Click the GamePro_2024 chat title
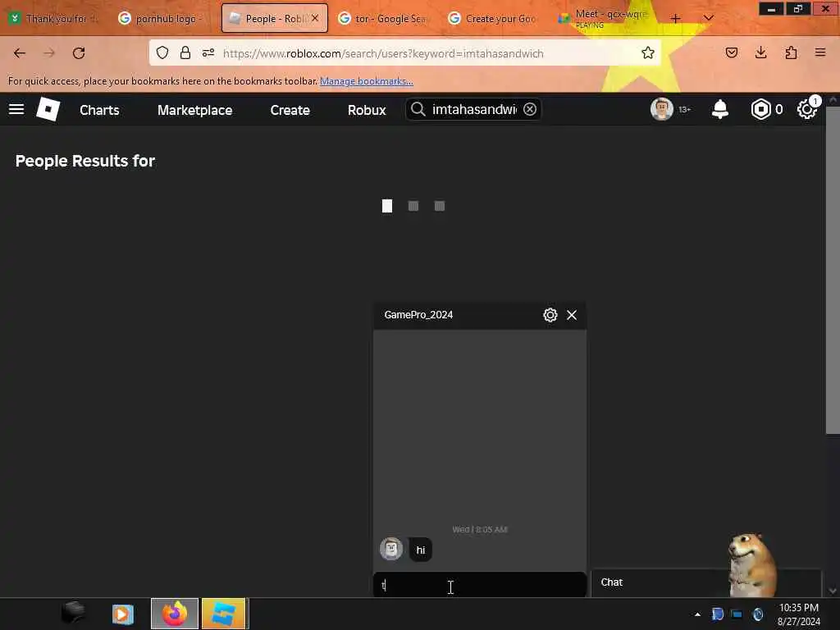The width and height of the screenshot is (840, 630). click(x=418, y=315)
